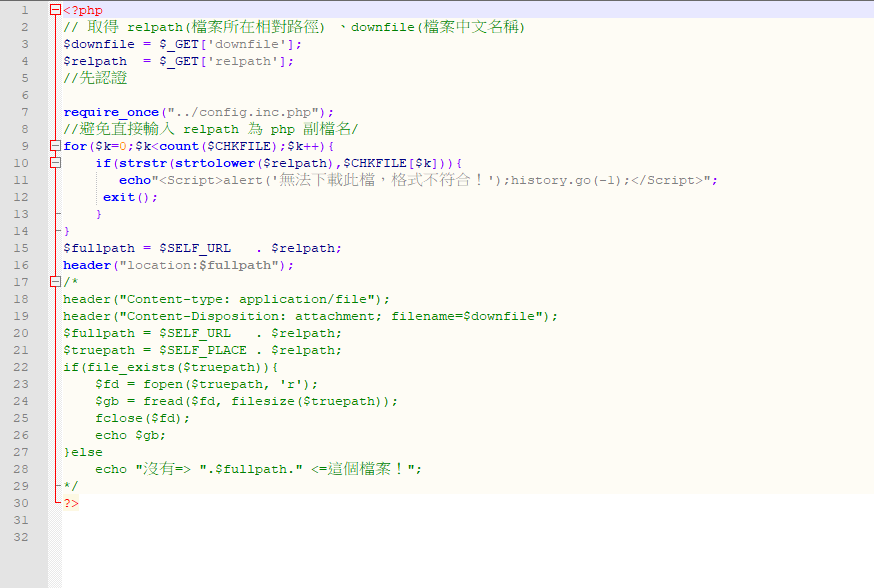Click echo $gb on line 26
The height and width of the screenshot is (588, 876).
click(x=127, y=435)
